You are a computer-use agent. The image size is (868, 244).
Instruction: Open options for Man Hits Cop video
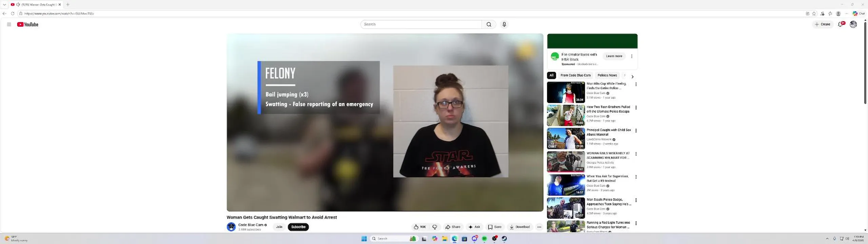point(636,84)
